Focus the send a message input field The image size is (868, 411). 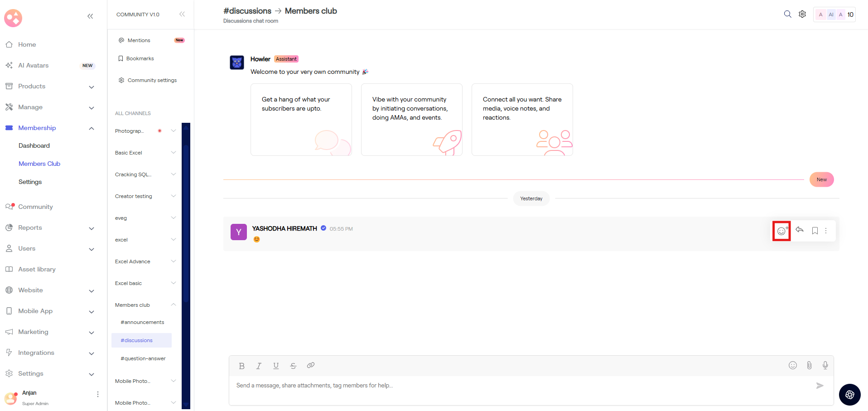coord(521,386)
